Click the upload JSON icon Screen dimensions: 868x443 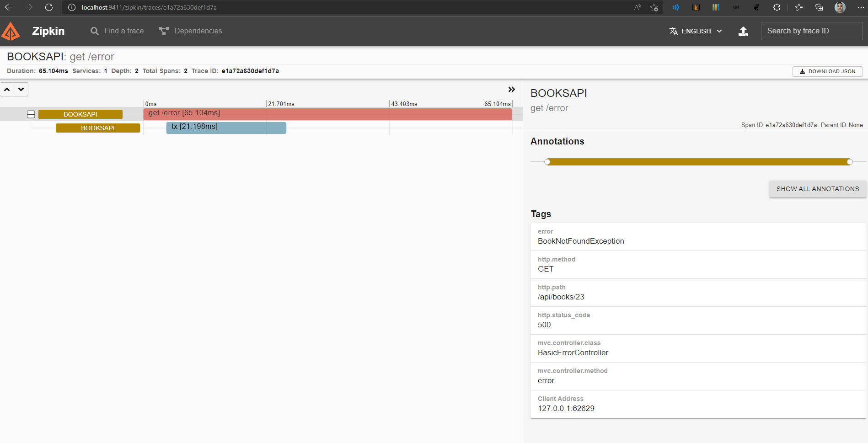coord(744,31)
